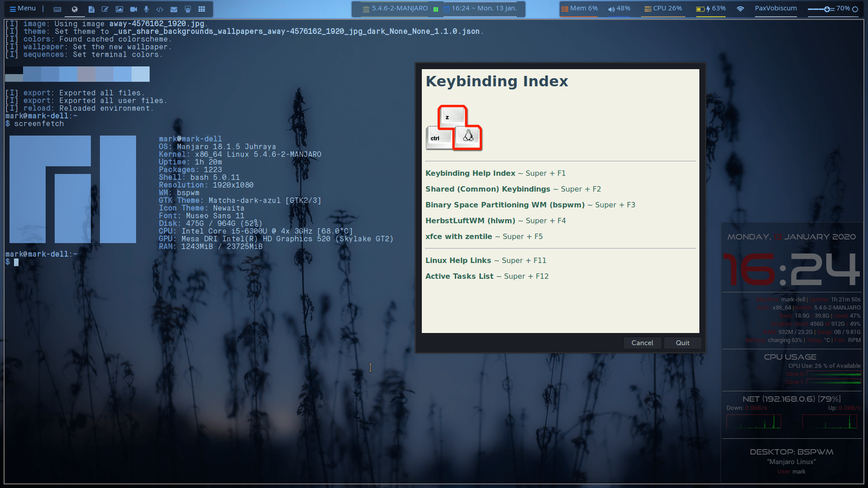Toggle Wi-Fi from the system tray

[x=740, y=9]
